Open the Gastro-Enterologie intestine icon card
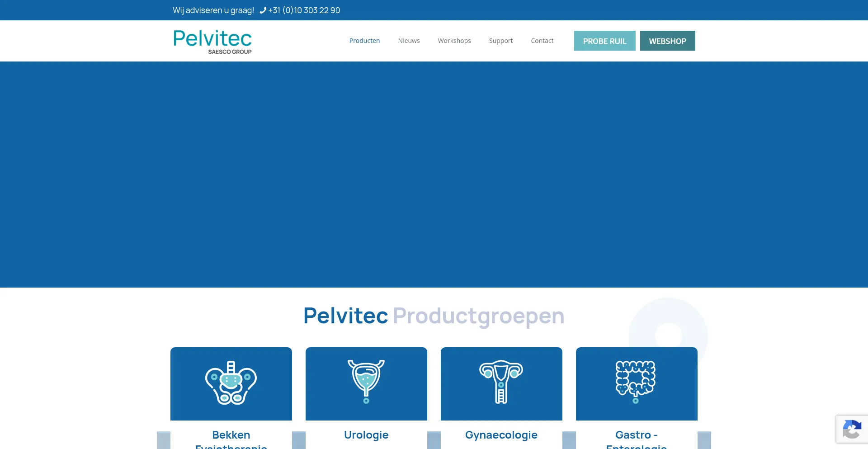The image size is (868, 449). pos(637,383)
